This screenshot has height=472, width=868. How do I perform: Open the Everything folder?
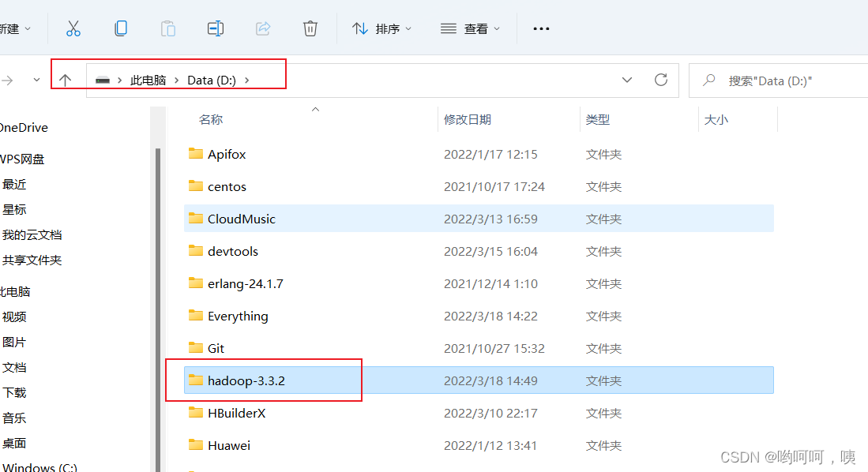pos(237,316)
